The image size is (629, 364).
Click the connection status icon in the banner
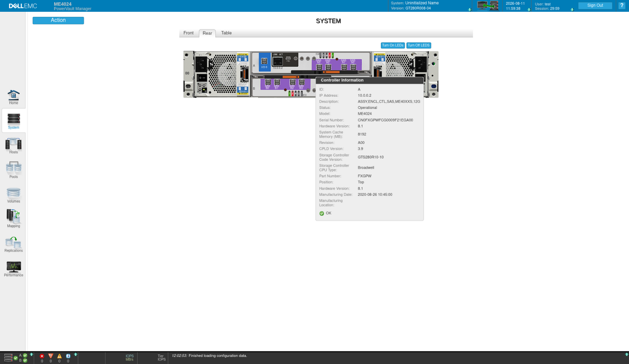click(x=488, y=5)
